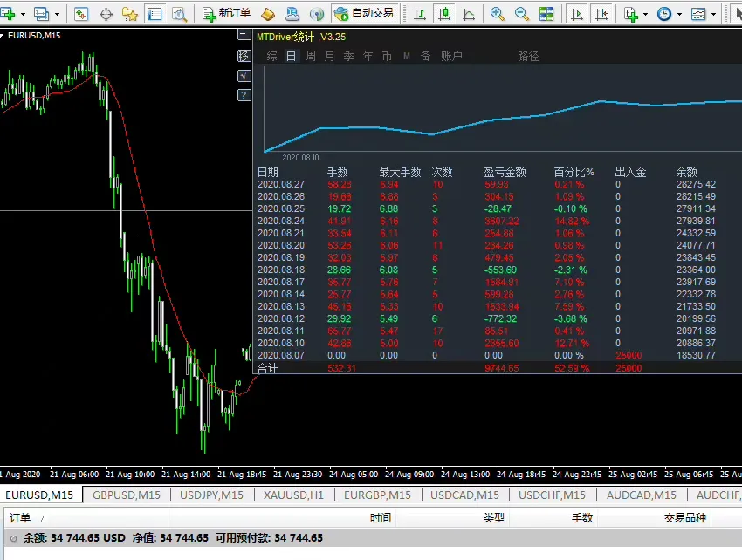Toggle the AutoTrading (自动交易) button
This screenshot has width=742, height=560.
364,14
